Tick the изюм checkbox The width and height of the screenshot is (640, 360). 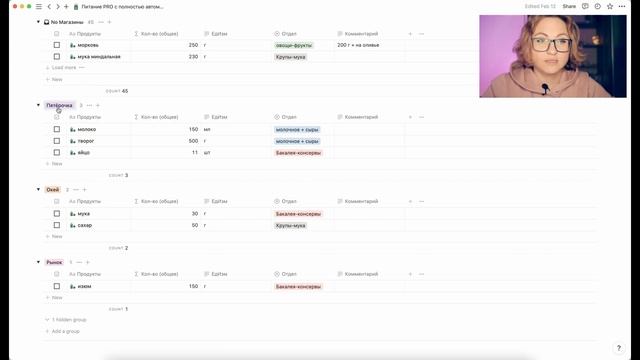(57, 286)
